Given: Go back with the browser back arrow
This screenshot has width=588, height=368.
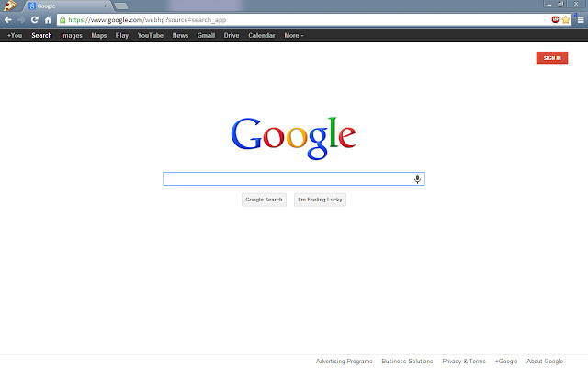Looking at the screenshot, I should click(x=8, y=20).
